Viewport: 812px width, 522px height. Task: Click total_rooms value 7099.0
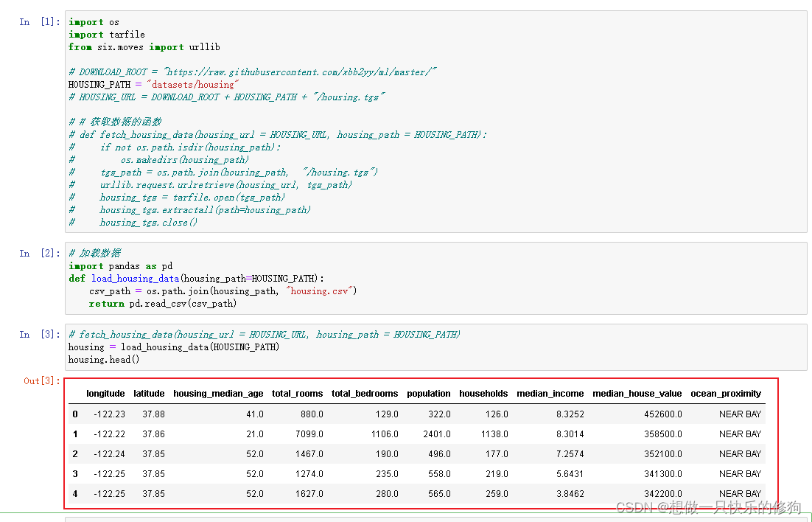[309, 434]
